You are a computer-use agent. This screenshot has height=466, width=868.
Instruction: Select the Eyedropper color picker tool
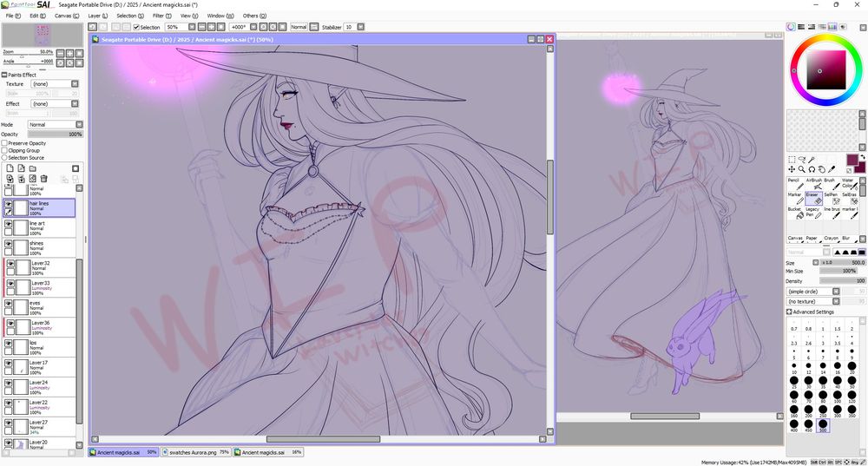(x=832, y=169)
